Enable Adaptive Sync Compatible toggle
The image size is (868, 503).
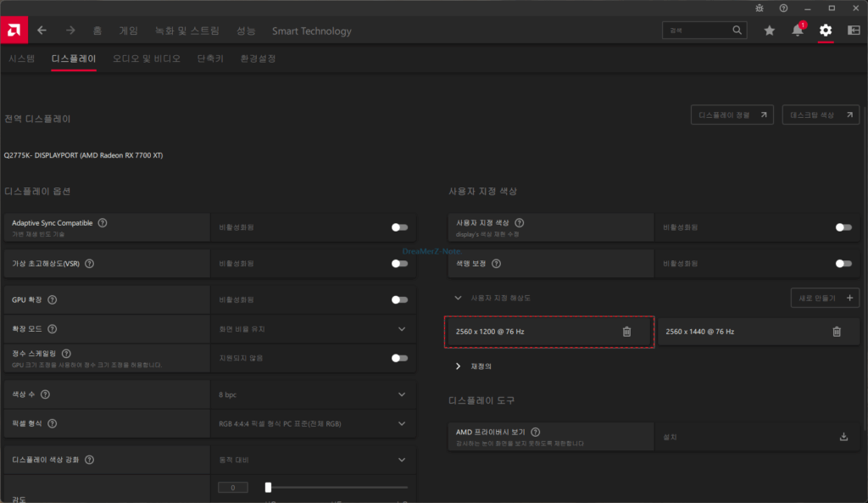pyautogui.click(x=399, y=227)
